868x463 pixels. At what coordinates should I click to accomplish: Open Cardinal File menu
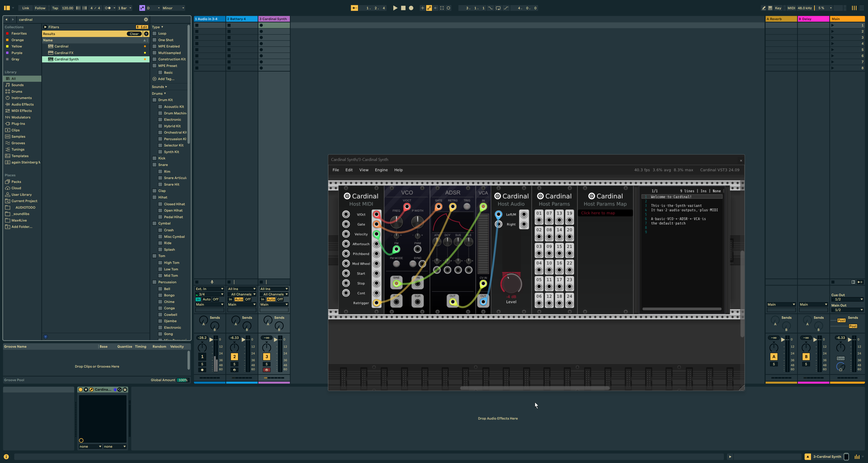336,170
